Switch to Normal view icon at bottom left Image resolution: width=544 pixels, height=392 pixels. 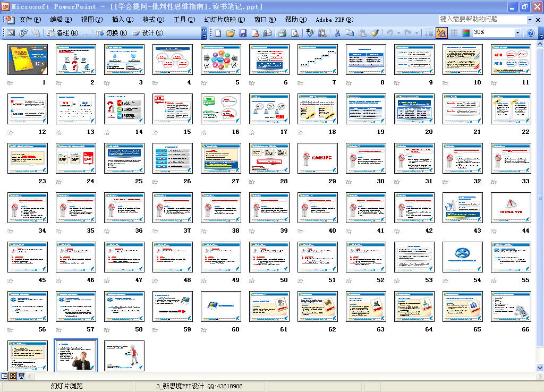point(4,376)
